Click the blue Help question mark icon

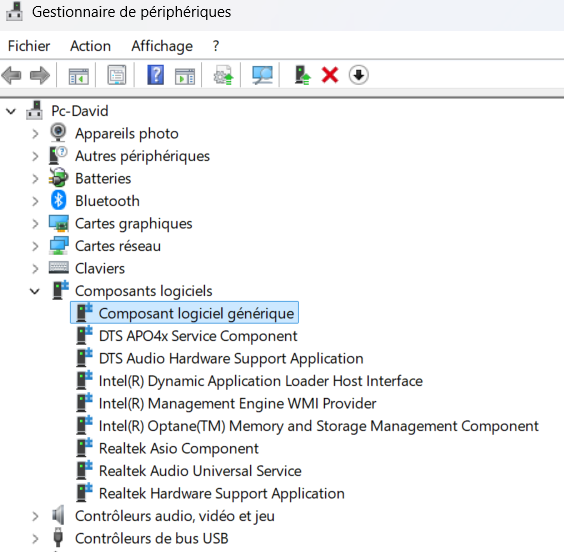coord(155,75)
